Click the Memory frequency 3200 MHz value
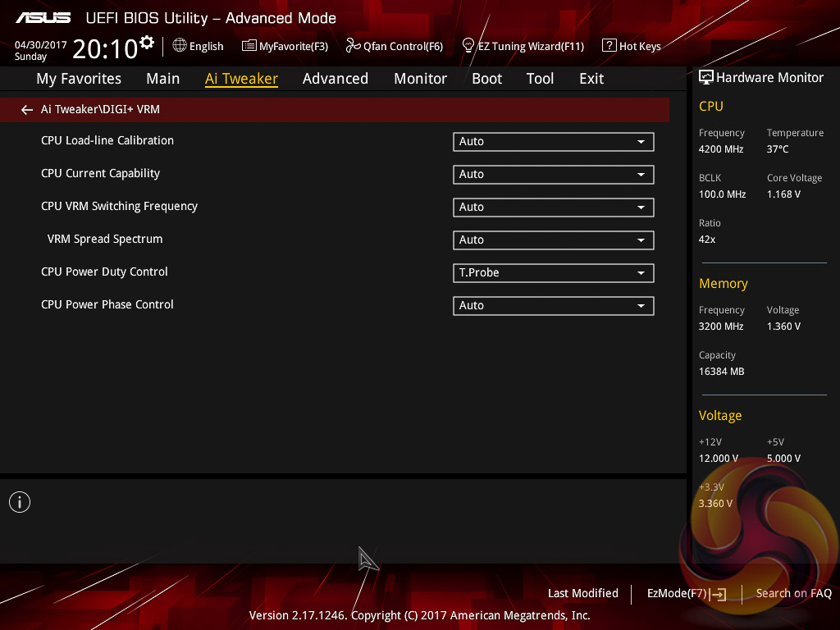840x630 pixels. tap(721, 326)
